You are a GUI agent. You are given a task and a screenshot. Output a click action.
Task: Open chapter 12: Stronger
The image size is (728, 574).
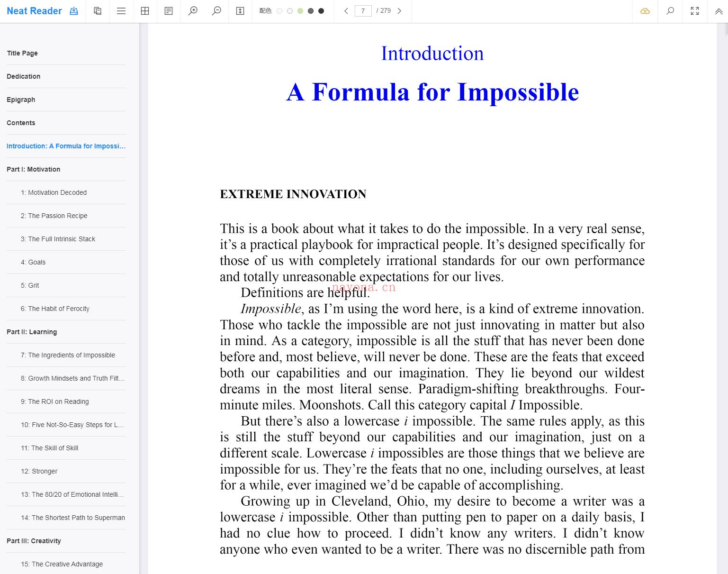[x=66, y=471]
